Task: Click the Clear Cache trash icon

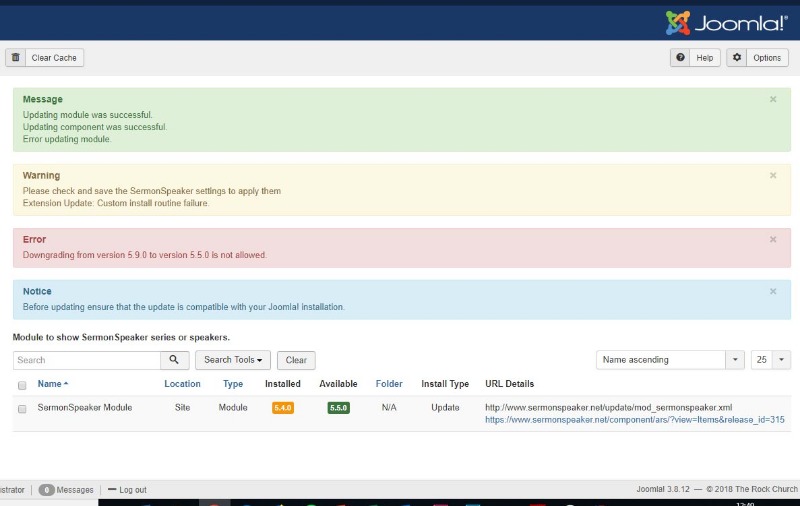Action: pyautogui.click(x=15, y=58)
